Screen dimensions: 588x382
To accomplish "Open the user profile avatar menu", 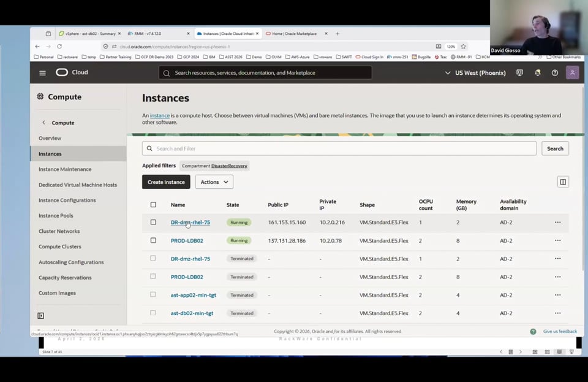I will click(572, 73).
